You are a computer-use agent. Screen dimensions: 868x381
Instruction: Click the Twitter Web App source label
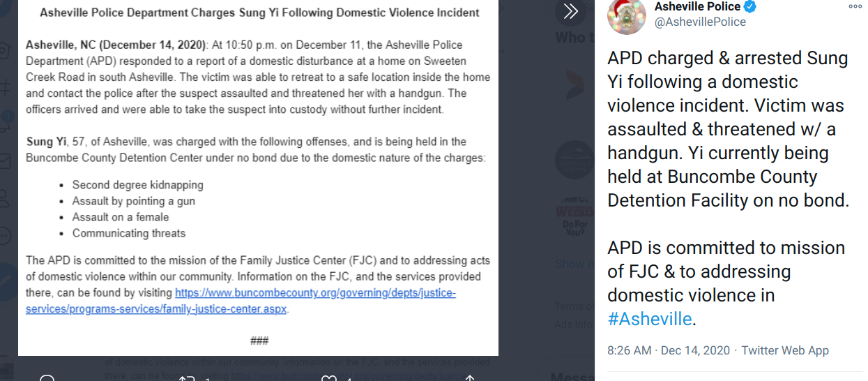785,350
